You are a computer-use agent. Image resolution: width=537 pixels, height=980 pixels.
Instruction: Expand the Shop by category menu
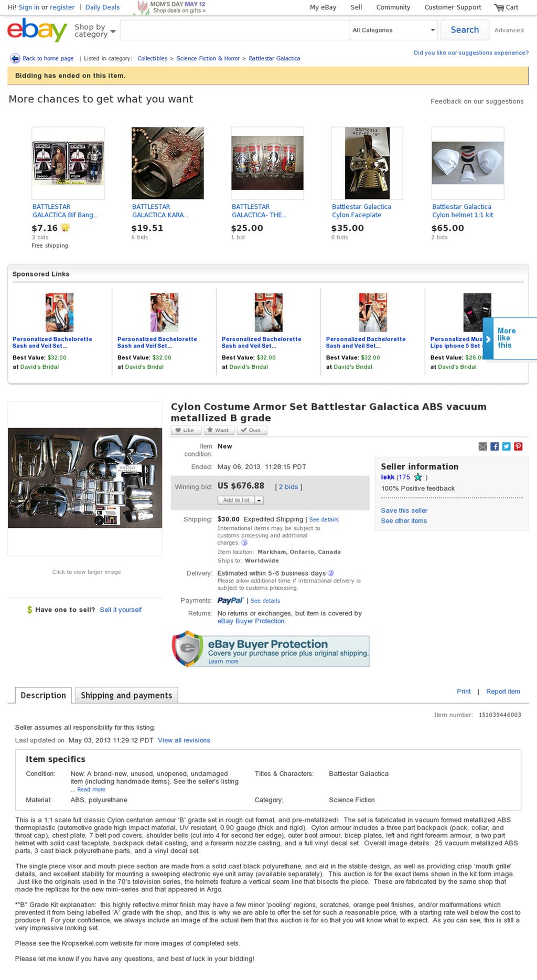[95, 30]
